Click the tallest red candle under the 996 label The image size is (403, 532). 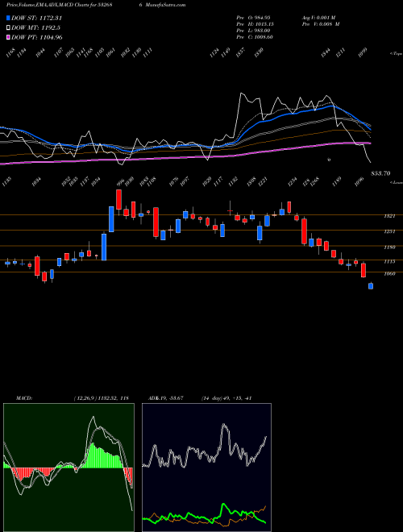pos(118,200)
